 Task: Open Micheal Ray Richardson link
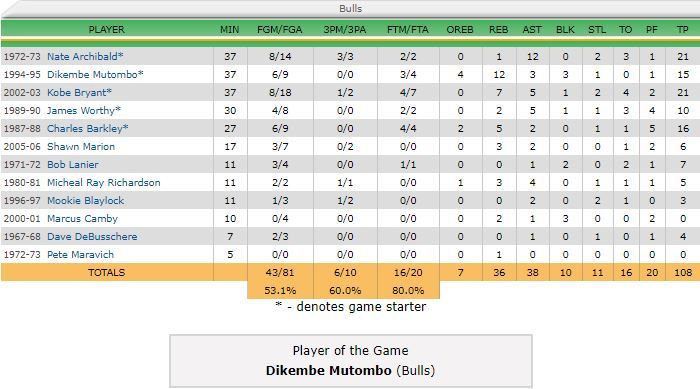[x=104, y=183]
